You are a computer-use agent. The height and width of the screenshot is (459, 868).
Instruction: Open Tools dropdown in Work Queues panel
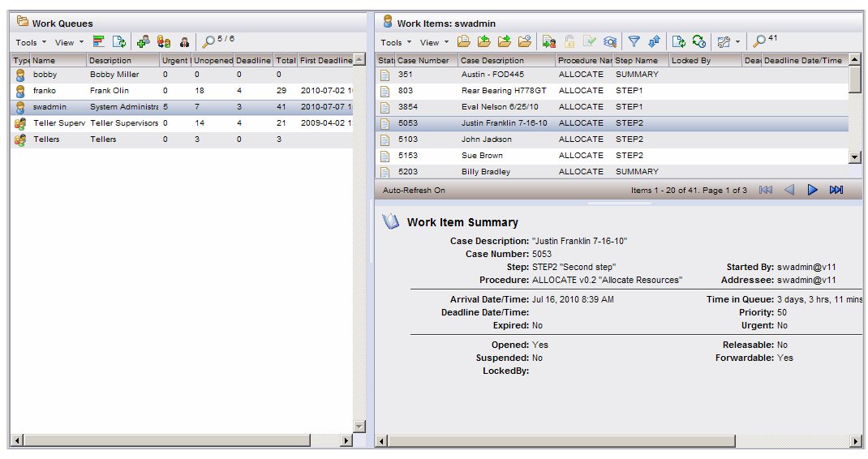pyautogui.click(x=31, y=42)
